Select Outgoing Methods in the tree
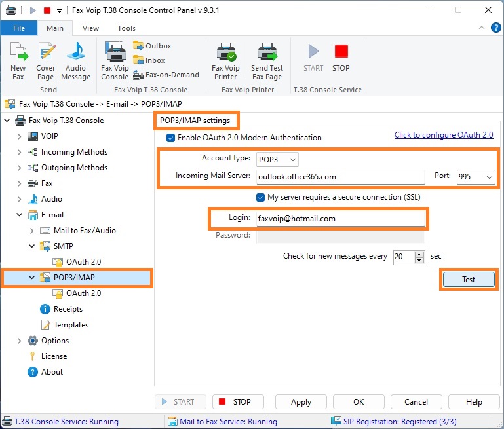The height and width of the screenshot is (429, 504). click(x=68, y=168)
